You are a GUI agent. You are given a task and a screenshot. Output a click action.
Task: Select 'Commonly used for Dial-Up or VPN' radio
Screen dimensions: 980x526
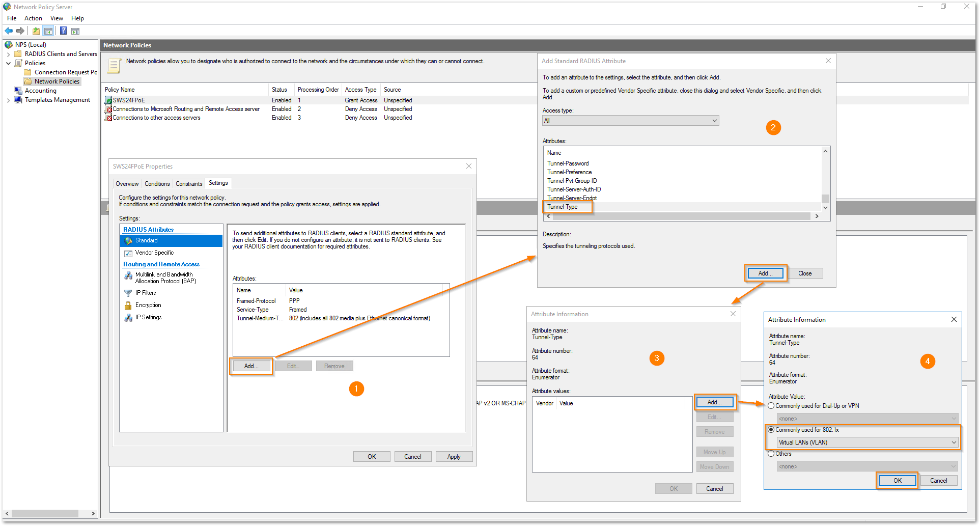(x=771, y=406)
